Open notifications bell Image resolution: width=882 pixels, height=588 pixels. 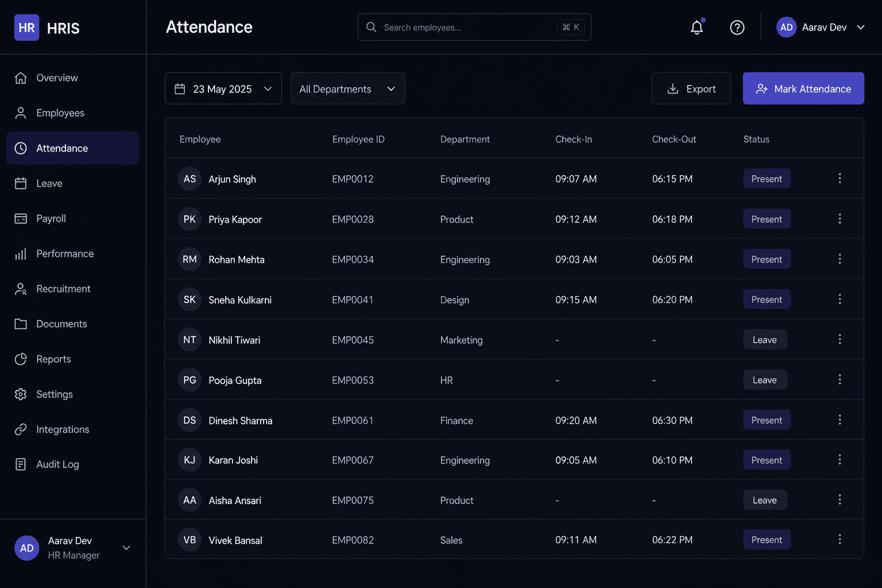(697, 27)
